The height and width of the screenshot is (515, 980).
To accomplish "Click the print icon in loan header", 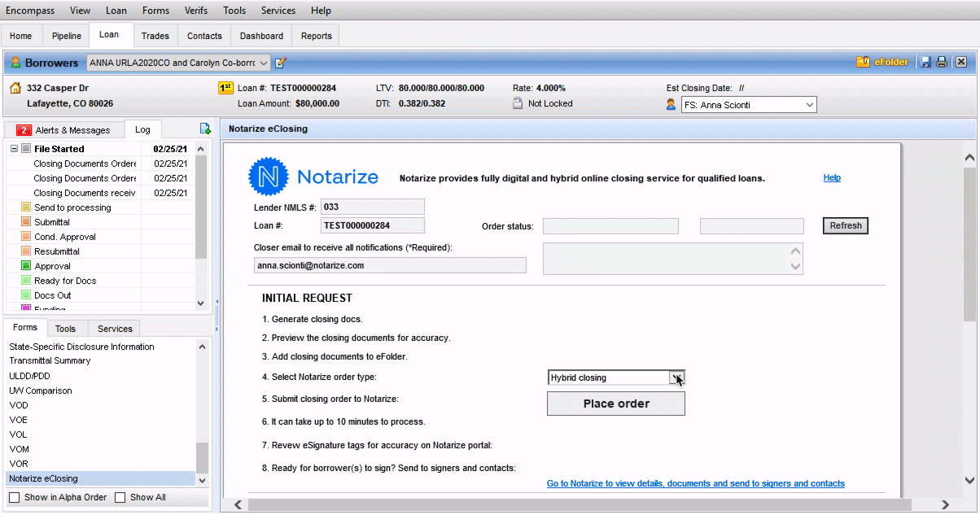I will [x=942, y=63].
